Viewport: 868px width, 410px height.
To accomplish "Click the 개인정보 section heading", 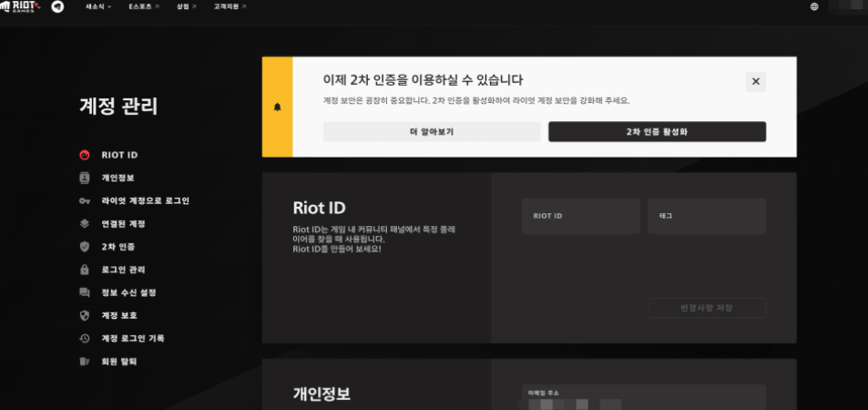I will (x=322, y=394).
